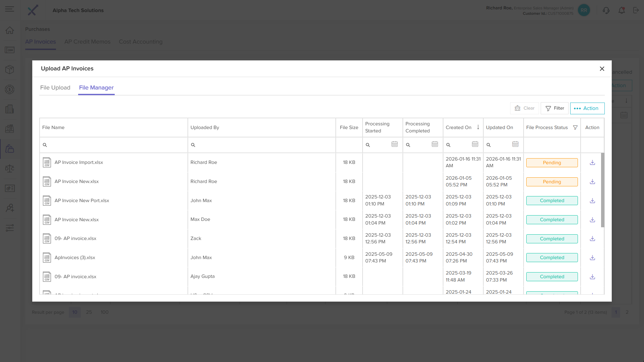The image size is (644, 362).
Task: Switch to the File Upload tab
Action: point(55,87)
